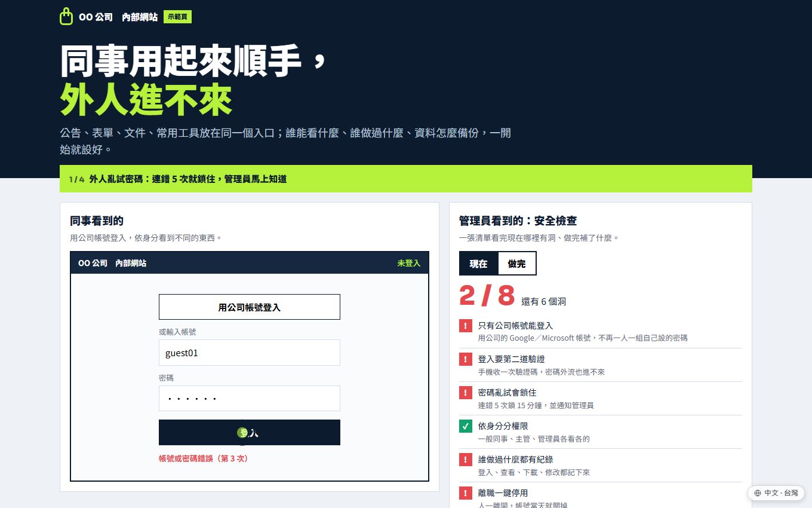Click the 還有 6 個洞 text
This screenshot has height=508, width=812.
click(x=544, y=302)
